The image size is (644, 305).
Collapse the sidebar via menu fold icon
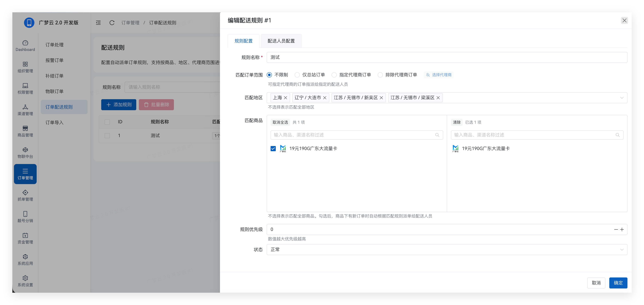tap(98, 23)
